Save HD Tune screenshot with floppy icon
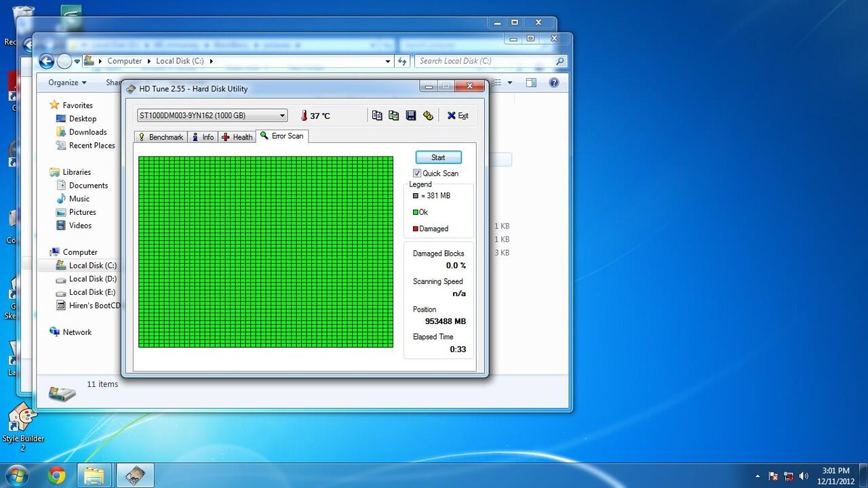The image size is (868, 488). coord(410,115)
